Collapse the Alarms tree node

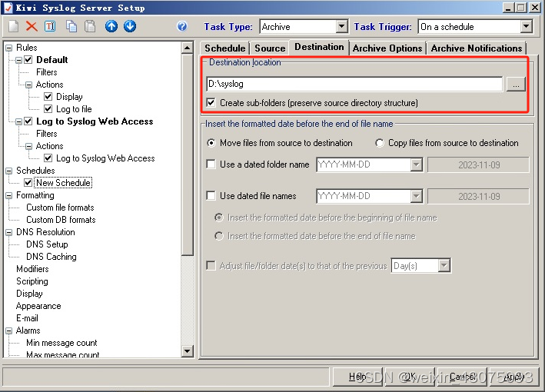(9, 331)
